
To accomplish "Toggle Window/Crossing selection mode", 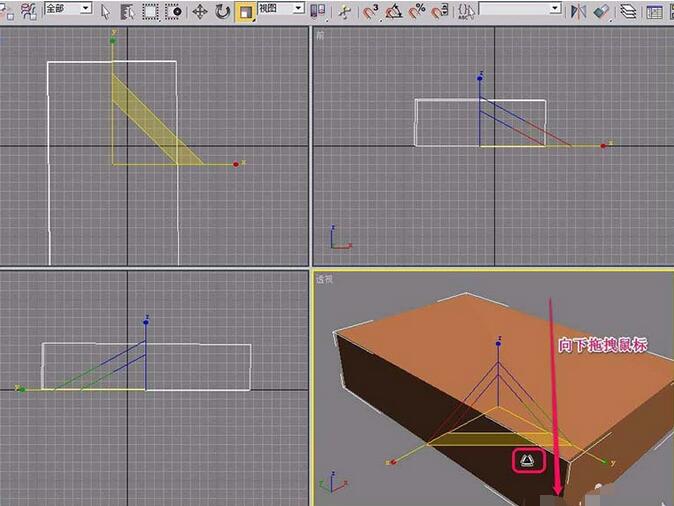I will [174, 11].
